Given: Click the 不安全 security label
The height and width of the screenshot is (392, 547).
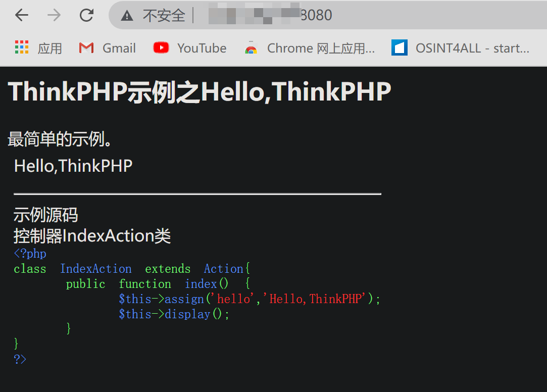Looking at the screenshot, I should tap(164, 15).
